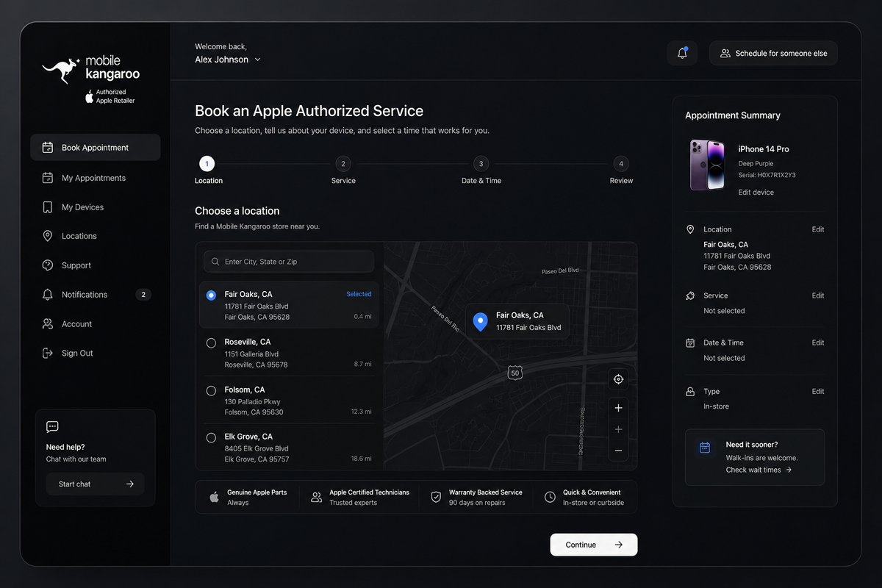Edit the Service in summary

click(818, 295)
